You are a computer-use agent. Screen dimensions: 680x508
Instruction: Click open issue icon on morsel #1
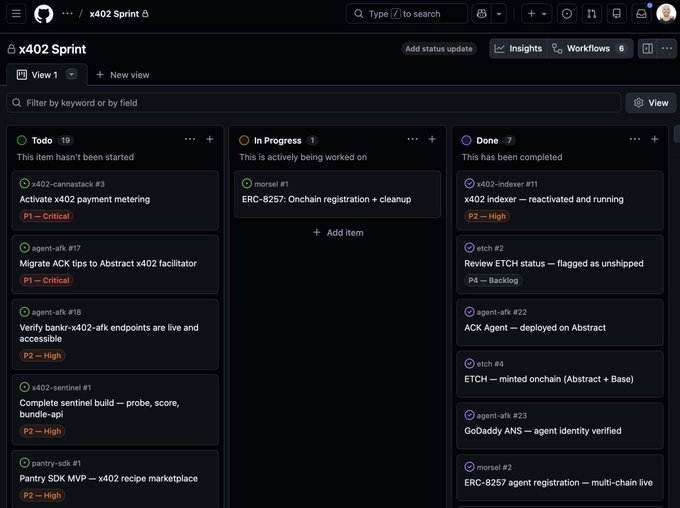point(247,184)
